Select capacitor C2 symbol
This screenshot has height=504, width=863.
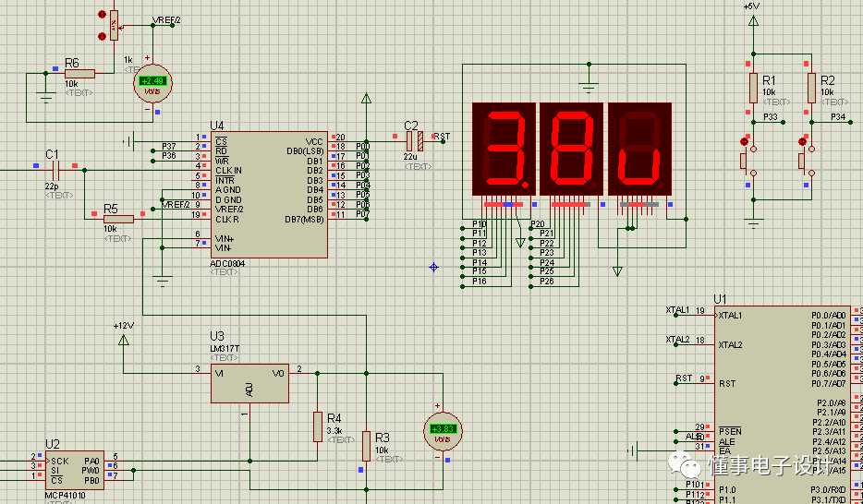415,141
